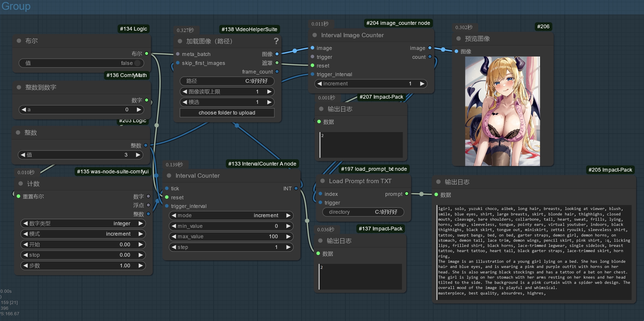Click the index input socket on Load Prompt node
The height and width of the screenshot is (321, 644).
320,194
